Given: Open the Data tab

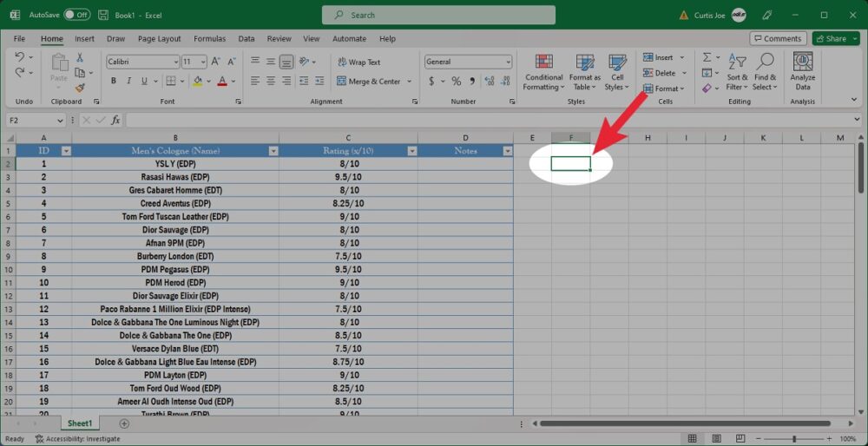Looking at the screenshot, I should pos(247,39).
